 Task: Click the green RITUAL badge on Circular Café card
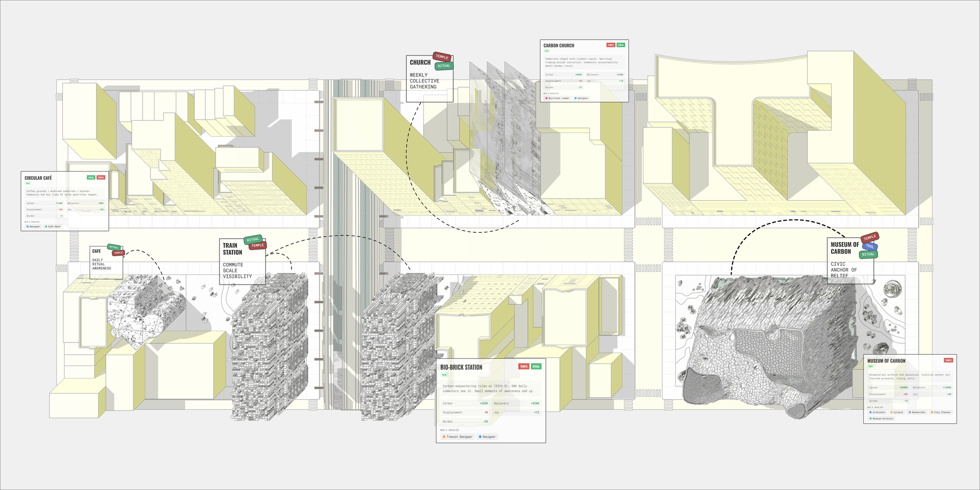tap(91, 177)
